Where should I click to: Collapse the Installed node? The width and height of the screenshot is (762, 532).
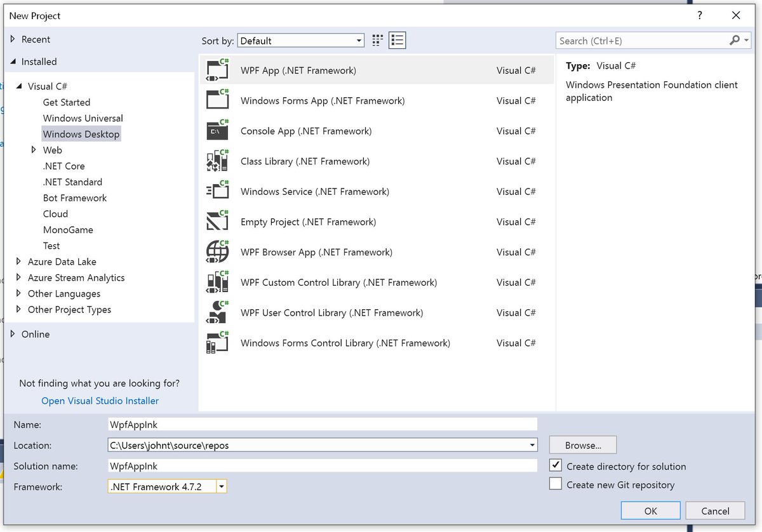13,62
